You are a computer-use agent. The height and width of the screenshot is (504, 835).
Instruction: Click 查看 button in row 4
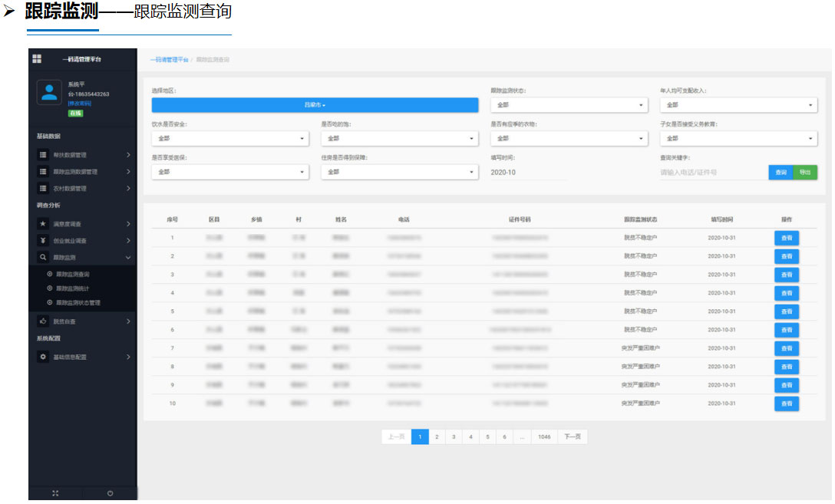tap(787, 293)
